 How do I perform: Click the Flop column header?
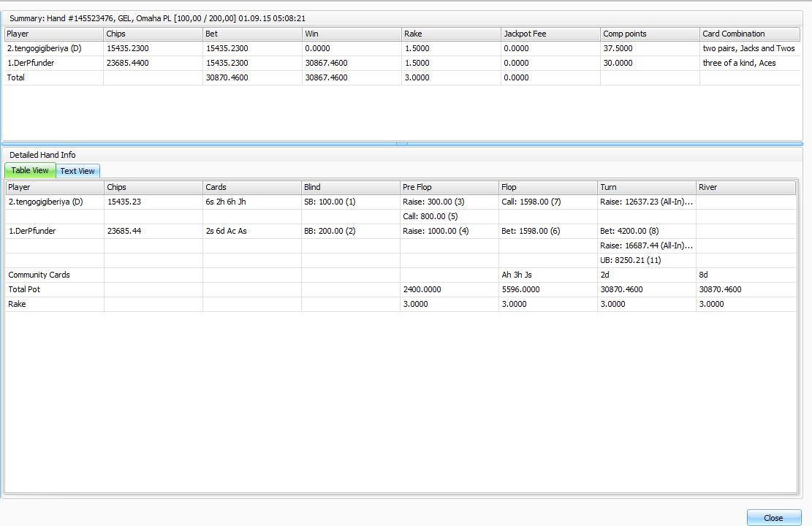click(x=548, y=188)
